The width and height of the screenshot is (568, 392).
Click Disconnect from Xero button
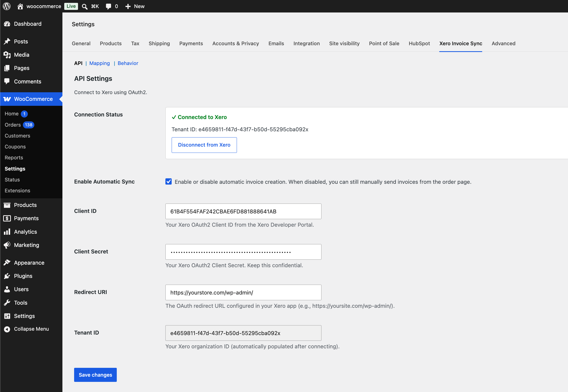tap(204, 145)
